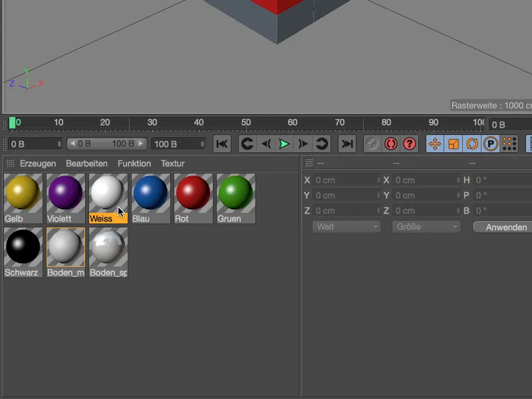Viewport: 532px width, 399px height.
Task: Click the Anwenden button
Action: tap(506, 227)
